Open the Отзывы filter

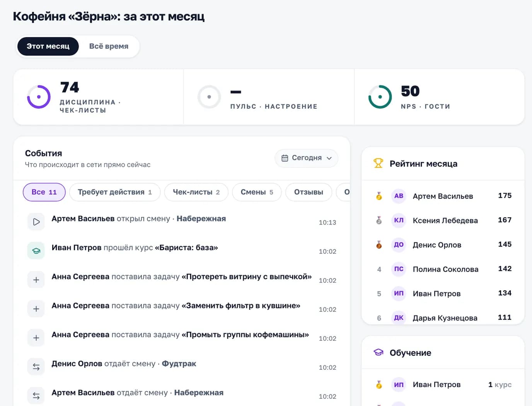coord(309,192)
